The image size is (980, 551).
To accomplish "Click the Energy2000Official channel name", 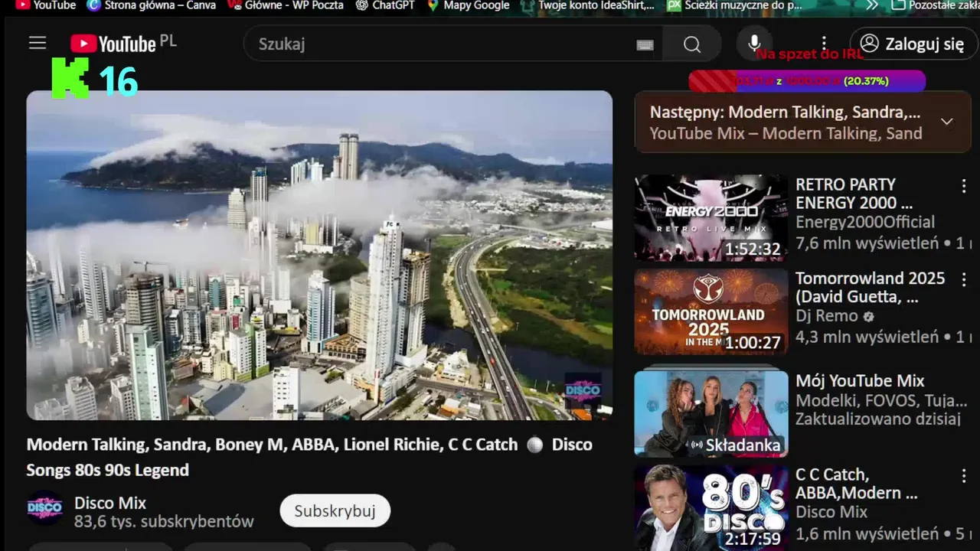I will point(865,222).
